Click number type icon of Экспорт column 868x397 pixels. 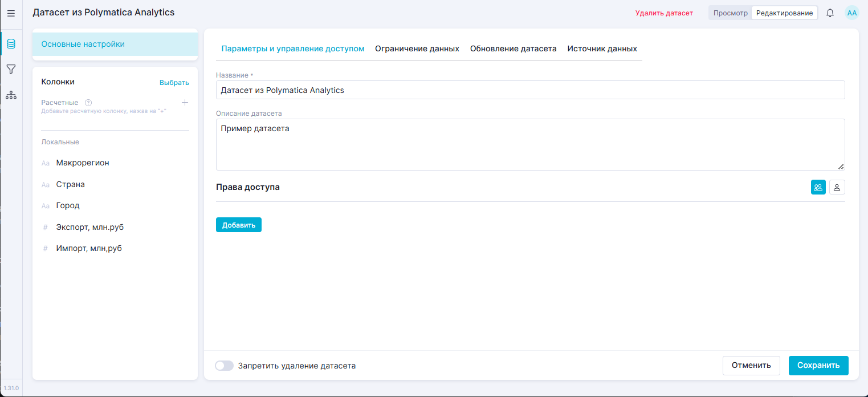pos(46,228)
